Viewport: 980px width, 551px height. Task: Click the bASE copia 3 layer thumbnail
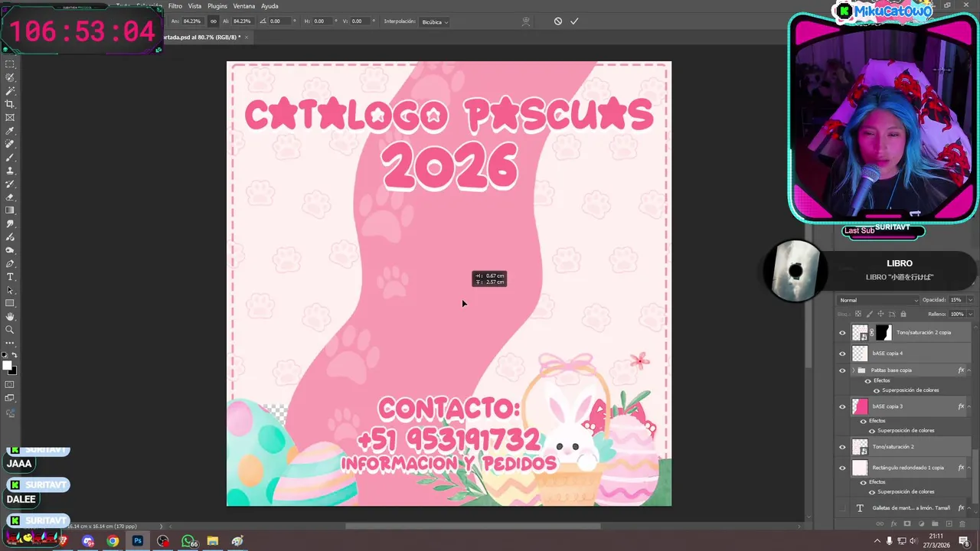(860, 406)
